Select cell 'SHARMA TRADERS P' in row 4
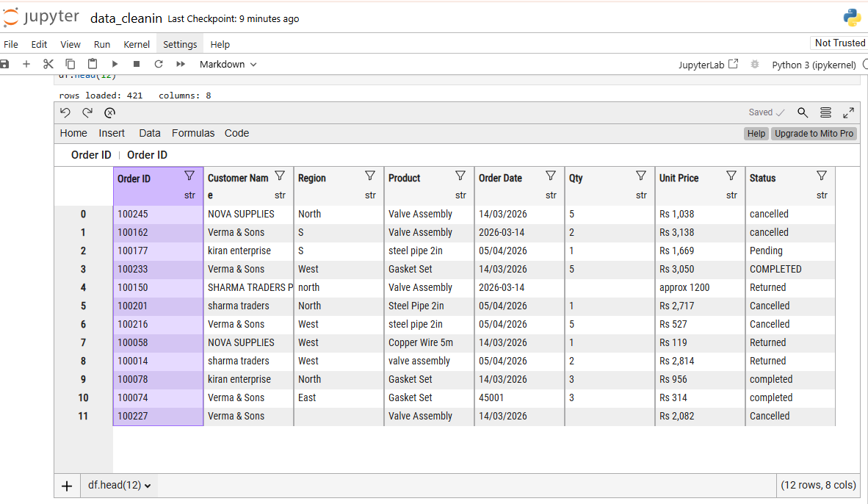868x504 pixels. pos(248,287)
